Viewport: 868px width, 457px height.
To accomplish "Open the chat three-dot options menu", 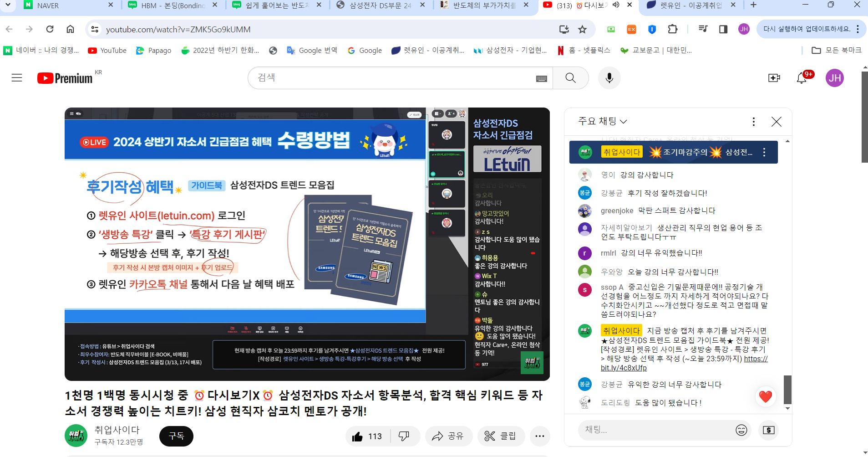I will point(754,121).
